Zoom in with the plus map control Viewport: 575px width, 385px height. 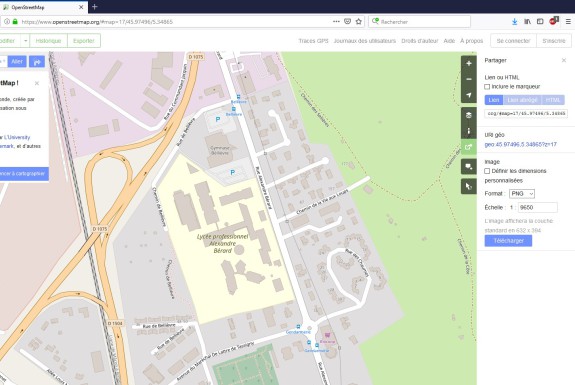[x=469, y=63]
